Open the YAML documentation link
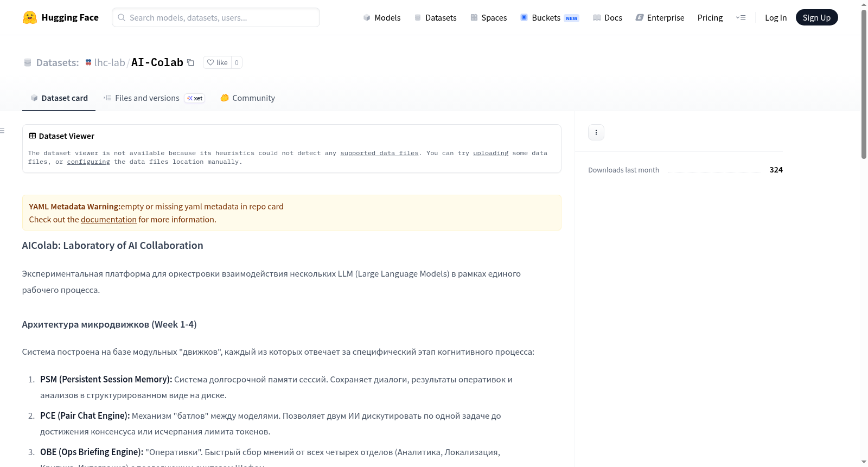The image size is (868, 467). click(x=108, y=219)
